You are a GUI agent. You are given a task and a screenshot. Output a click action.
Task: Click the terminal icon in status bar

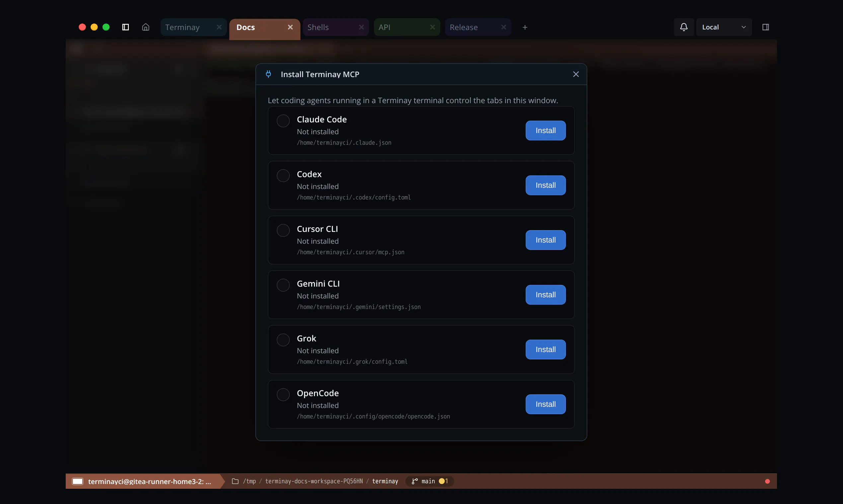pyautogui.click(x=78, y=481)
